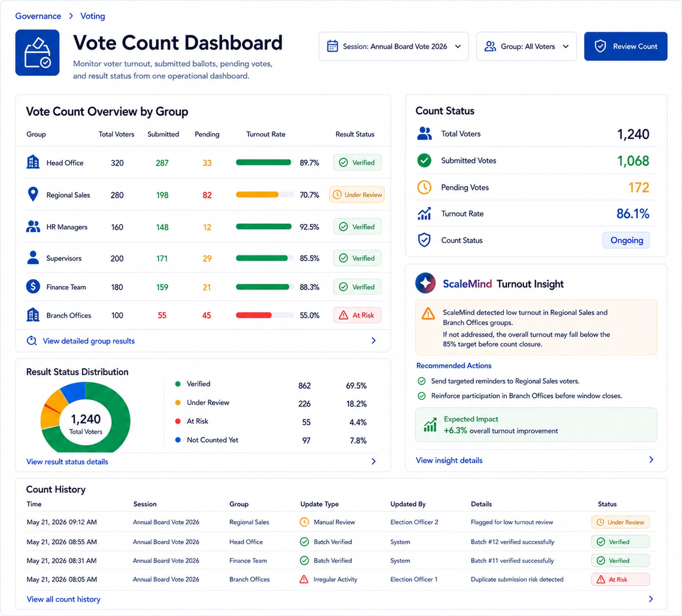This screenshot has height=616, width=682.
Task: Click the Branch Offices red turnout progress bar
Action: pos(265,315)
